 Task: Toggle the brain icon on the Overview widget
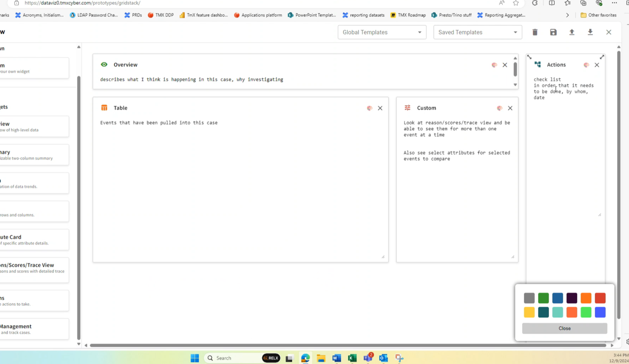click(x=494, y=65)
